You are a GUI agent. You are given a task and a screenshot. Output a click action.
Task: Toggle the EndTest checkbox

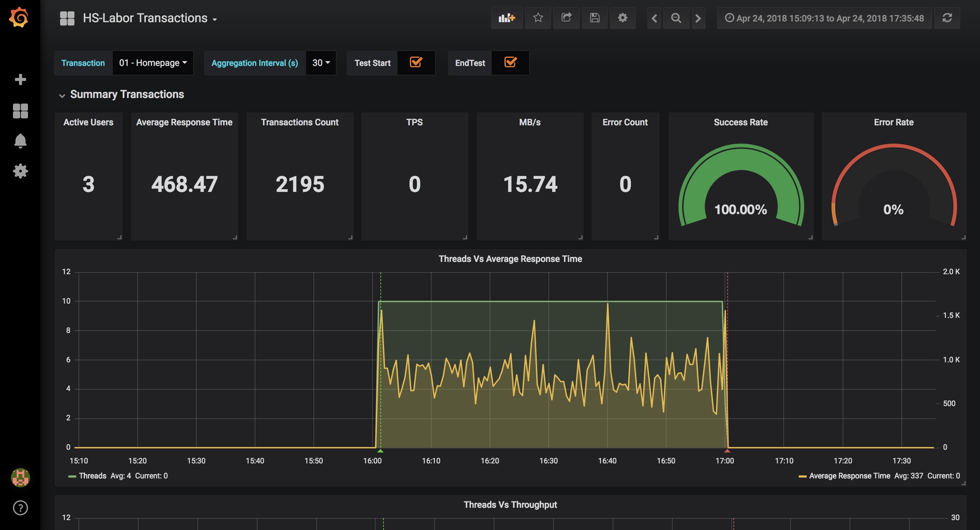tap(510, 62)
